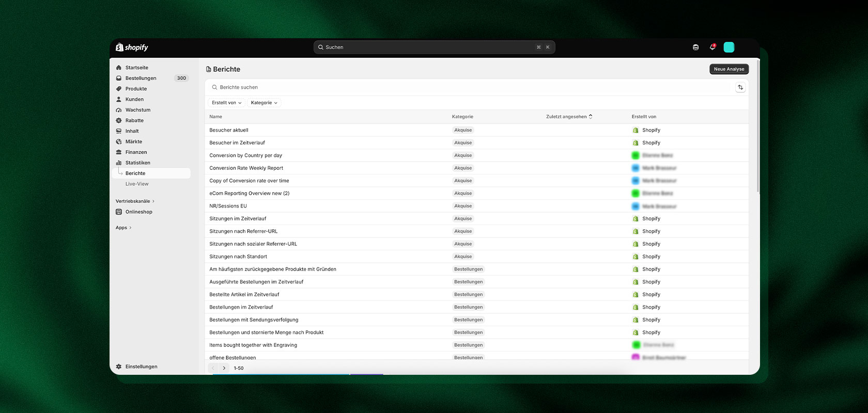This screenshot has height=413, width=868.
Task: Open the teal account avatar menu
Action: (729, 47)
